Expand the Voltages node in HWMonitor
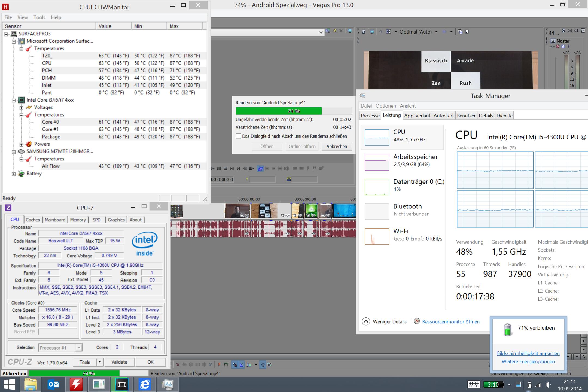Screen dimensions: 588x392 click(x=22, y=108)
